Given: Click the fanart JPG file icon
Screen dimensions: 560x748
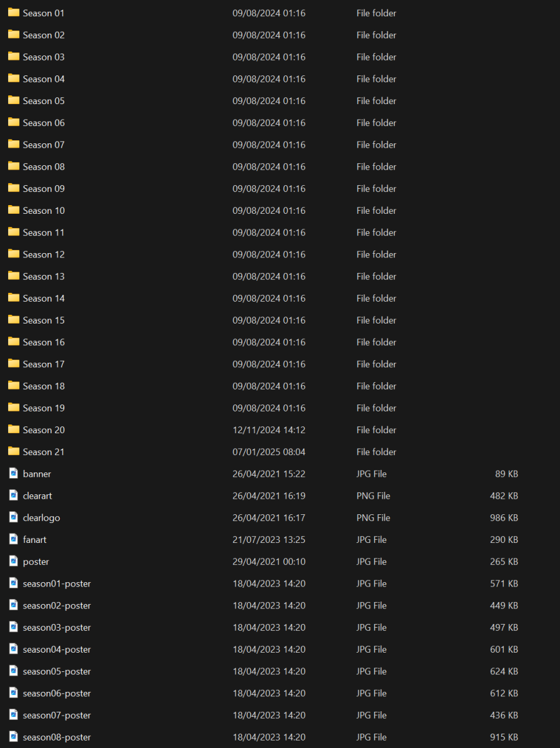Looking at the screenshot, I should (13, 539).
